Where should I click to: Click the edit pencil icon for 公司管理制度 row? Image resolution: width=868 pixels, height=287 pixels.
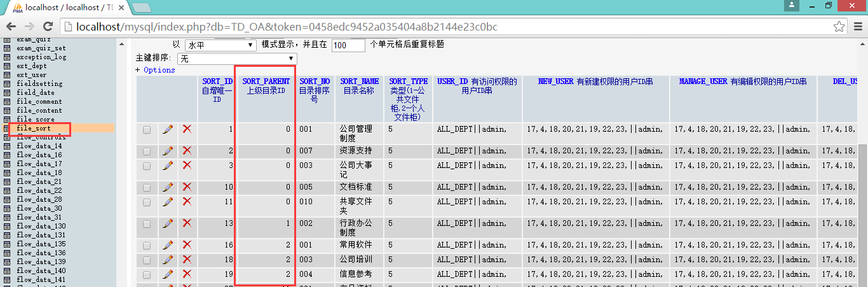168,129
